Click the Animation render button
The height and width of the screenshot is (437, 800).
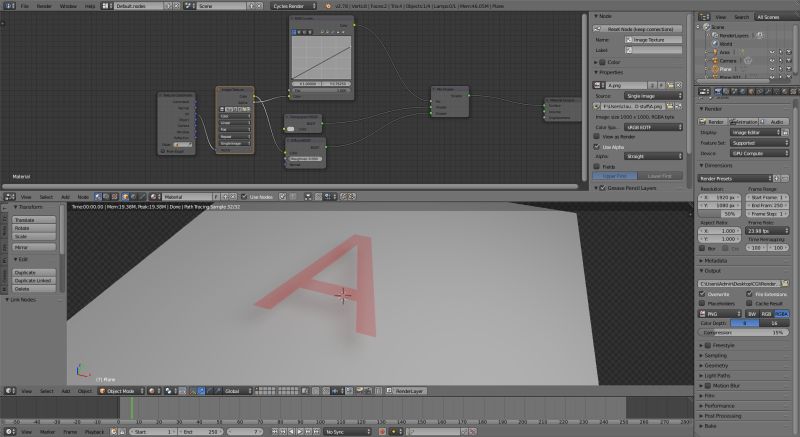(x=743, y=122)
